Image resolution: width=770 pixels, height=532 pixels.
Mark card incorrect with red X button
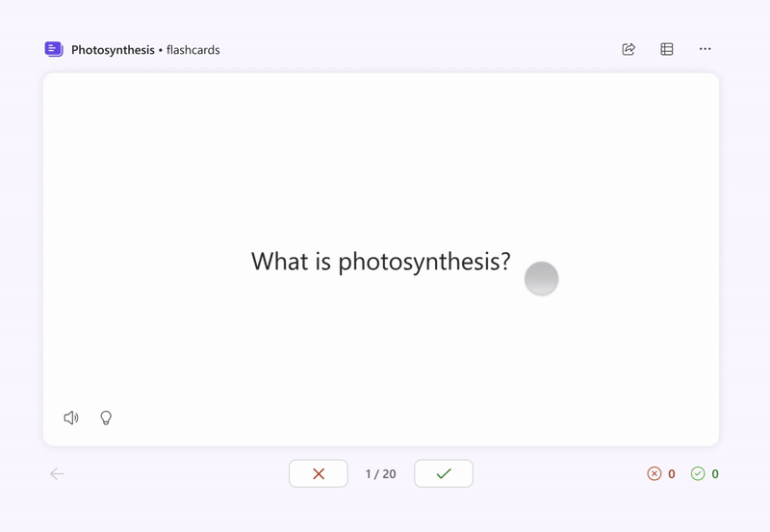tap(319, 473)
